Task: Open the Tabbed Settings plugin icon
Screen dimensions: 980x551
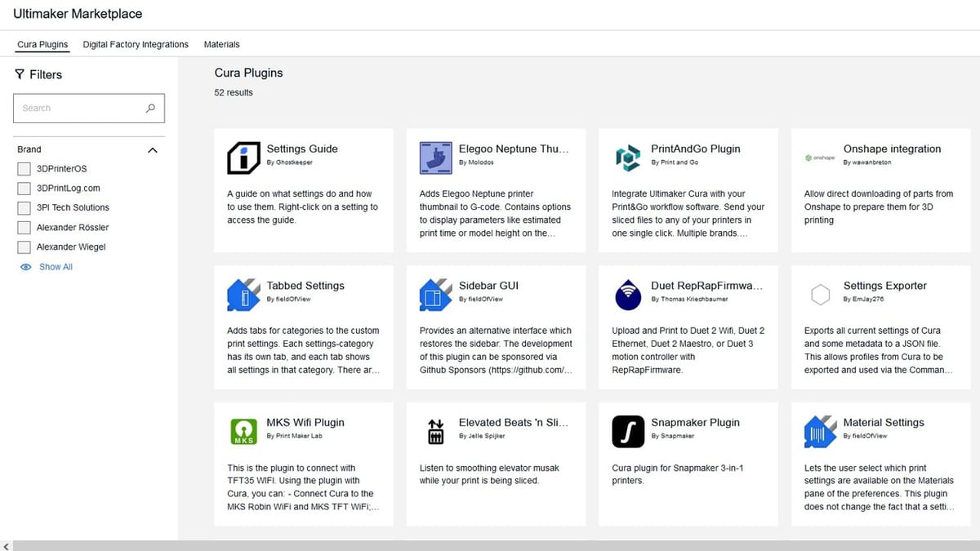Action: (x=243, y=295)
